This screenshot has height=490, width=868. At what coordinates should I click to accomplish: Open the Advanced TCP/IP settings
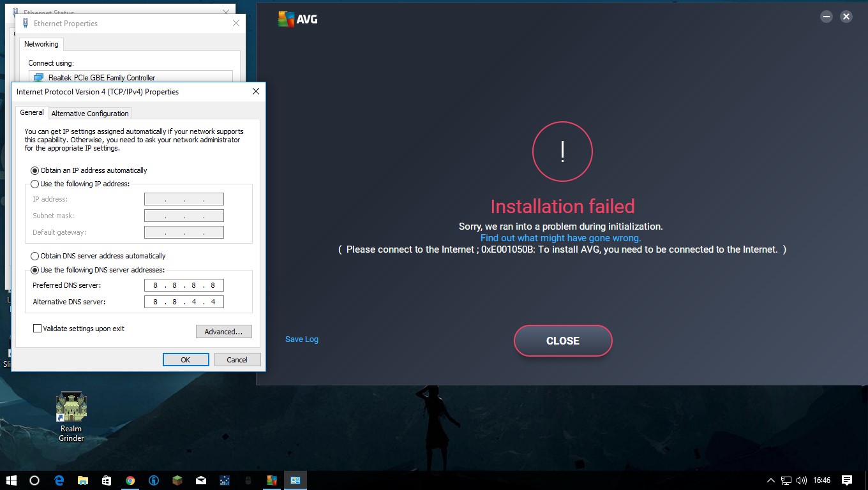pos(223,332)
